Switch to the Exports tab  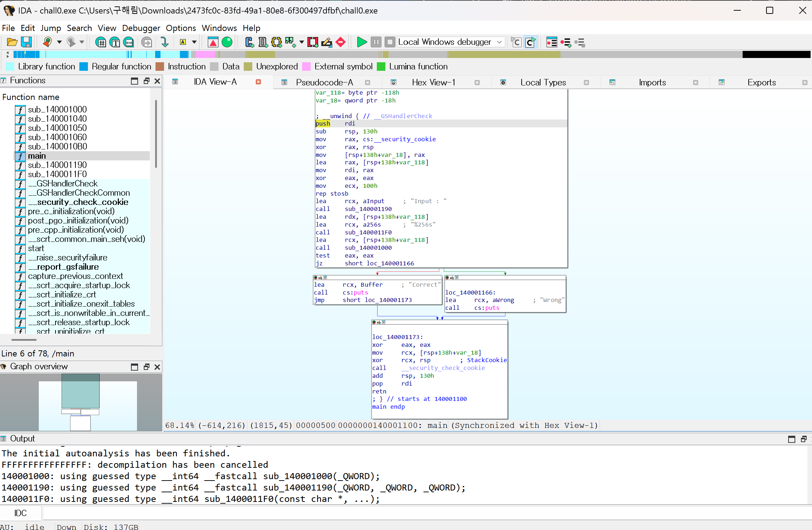pos(761,83)
